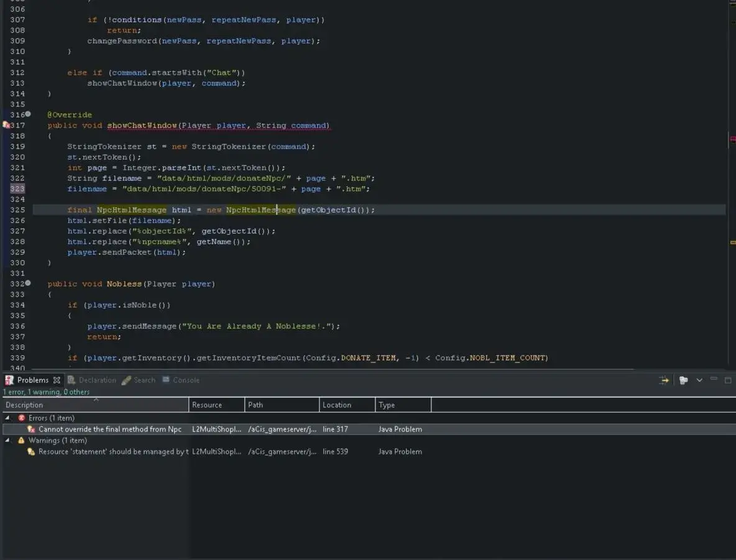The image size is (736, 560).
Task: Click 'Java Problem' in the error row
Action: [x=400, y=429]
